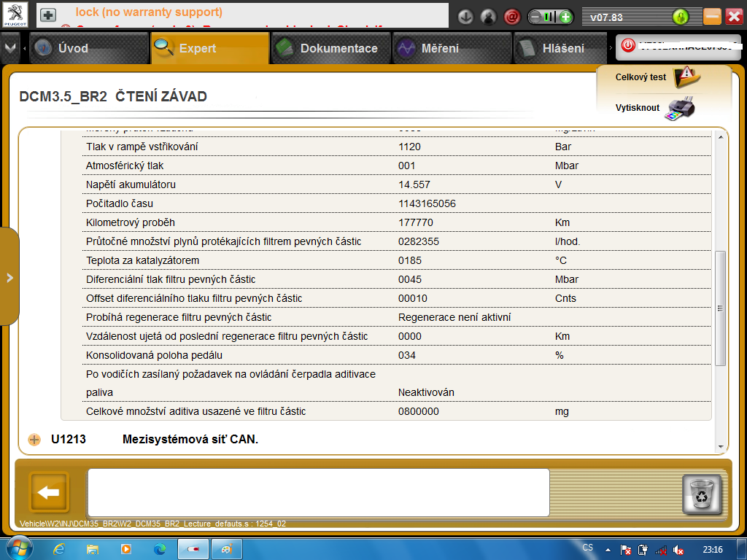Viewport: 747px width, 560px height.
Task: Click the red power disconnect icon
Action: 628,46
